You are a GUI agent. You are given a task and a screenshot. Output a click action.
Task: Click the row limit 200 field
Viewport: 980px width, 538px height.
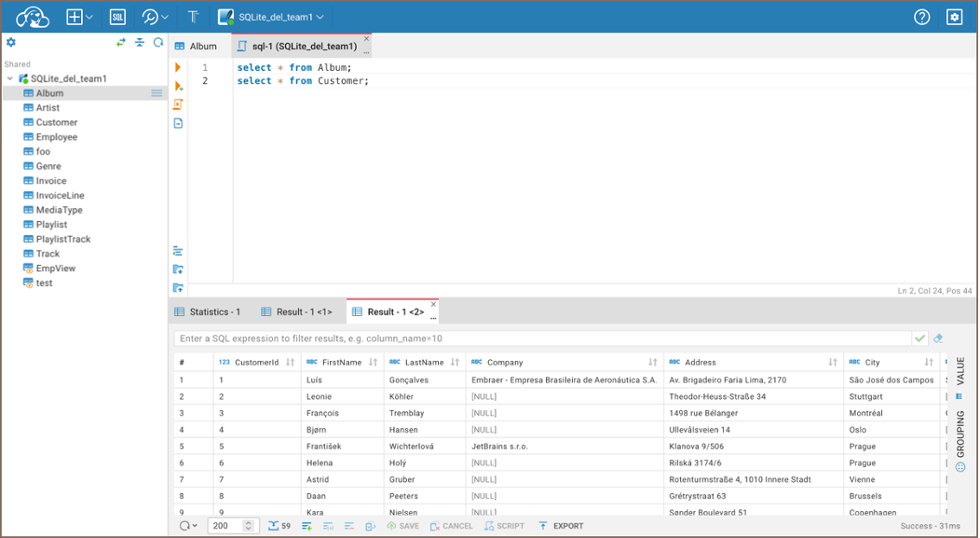(x=225, y=526)
